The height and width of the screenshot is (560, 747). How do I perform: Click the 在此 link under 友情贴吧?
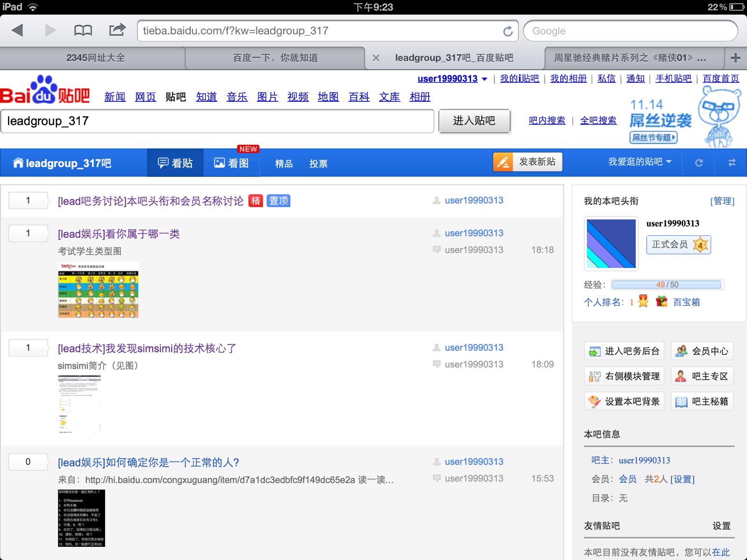[x=721, y=552]
